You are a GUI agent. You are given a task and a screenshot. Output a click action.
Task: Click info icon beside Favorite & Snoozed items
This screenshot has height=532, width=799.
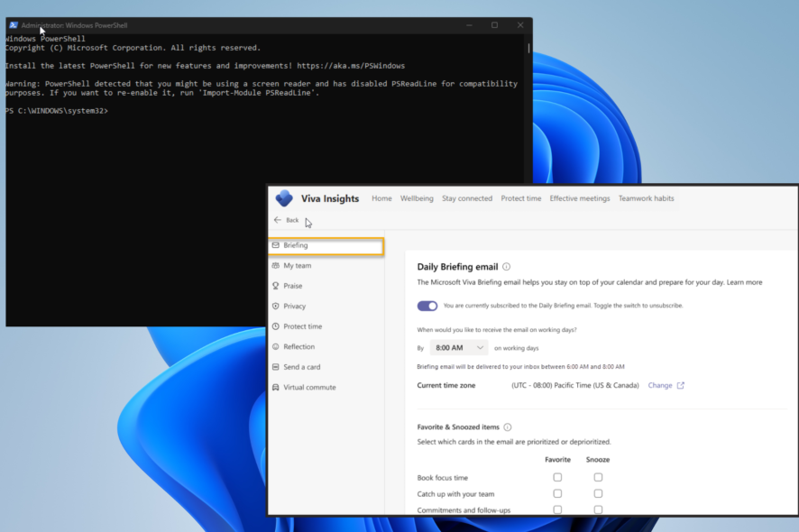point(508,427)
